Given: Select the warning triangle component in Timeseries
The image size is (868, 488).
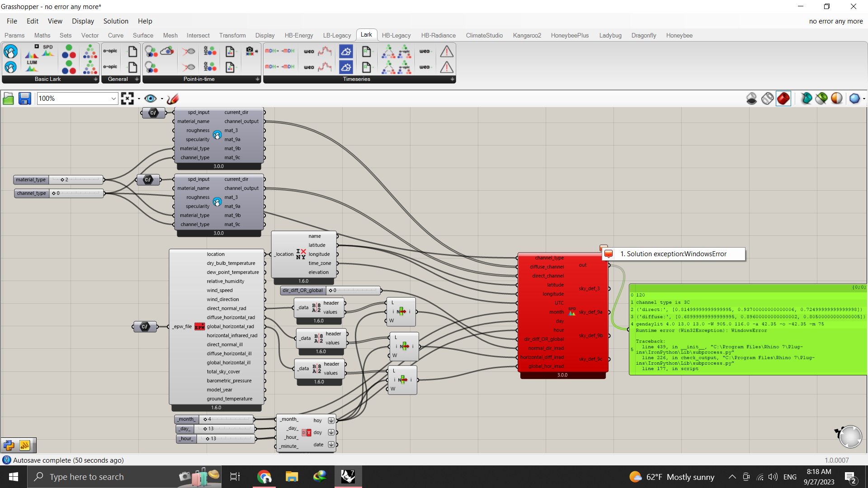Looking at the screenshot, I should coord(447,52).
